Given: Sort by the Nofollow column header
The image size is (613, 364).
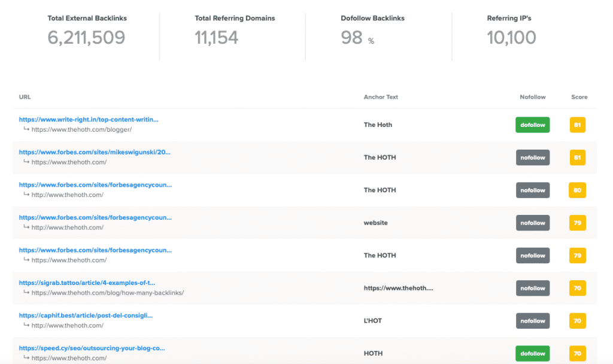Looking at the screenshot, I should coord(532,97).
